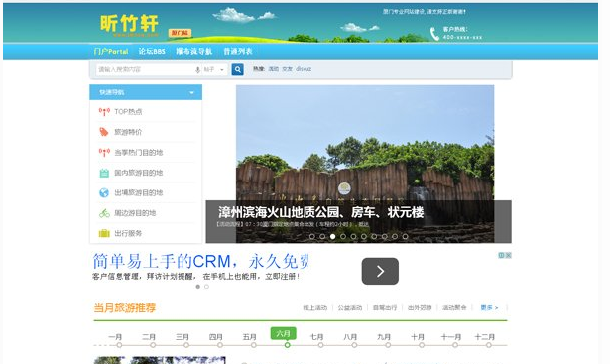Click the TOP热点 antenna icon

[x=104, y=112]
